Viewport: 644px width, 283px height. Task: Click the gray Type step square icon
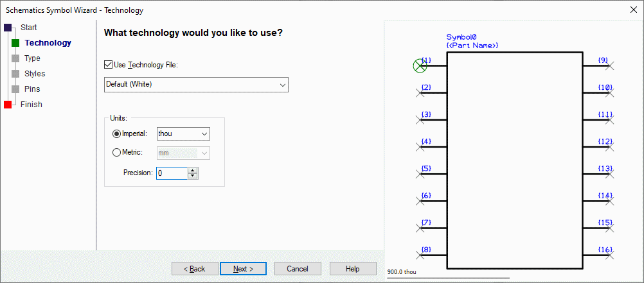tap(15, 58)
